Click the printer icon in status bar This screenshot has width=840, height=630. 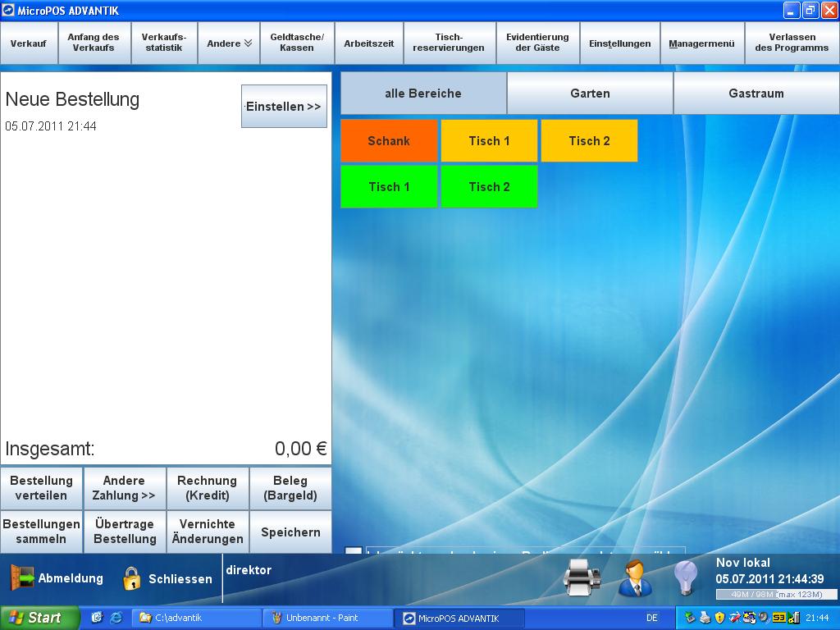582,577
